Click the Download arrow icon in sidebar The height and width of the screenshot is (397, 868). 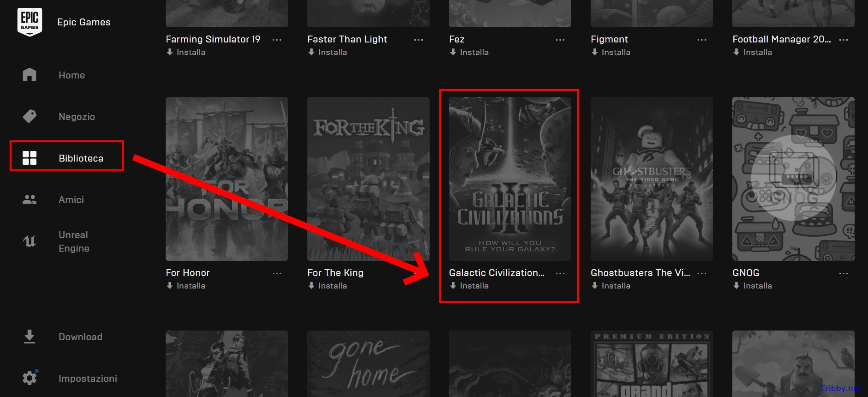(x=30, y=337)
